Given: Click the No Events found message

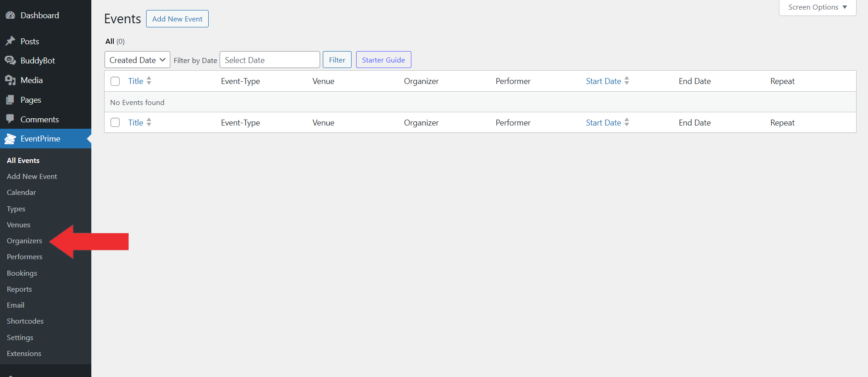Looking at the screenshot, I should click(137, 102).
